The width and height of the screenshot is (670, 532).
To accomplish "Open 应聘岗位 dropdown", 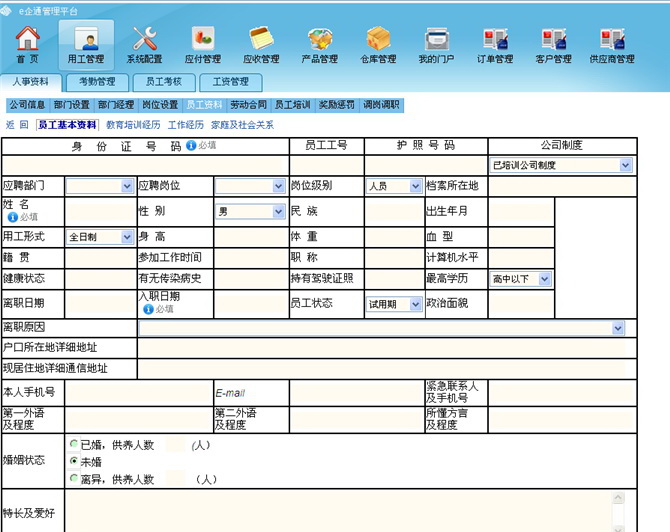I will (250, 186).
